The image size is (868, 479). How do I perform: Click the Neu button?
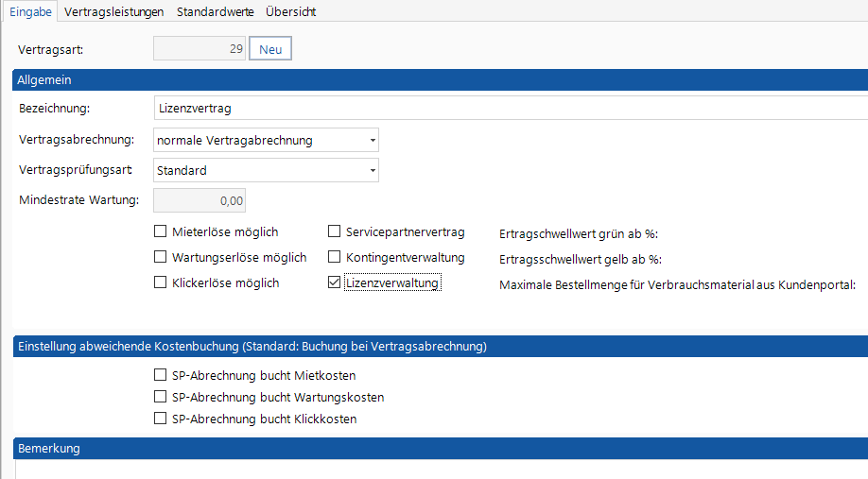269,48
